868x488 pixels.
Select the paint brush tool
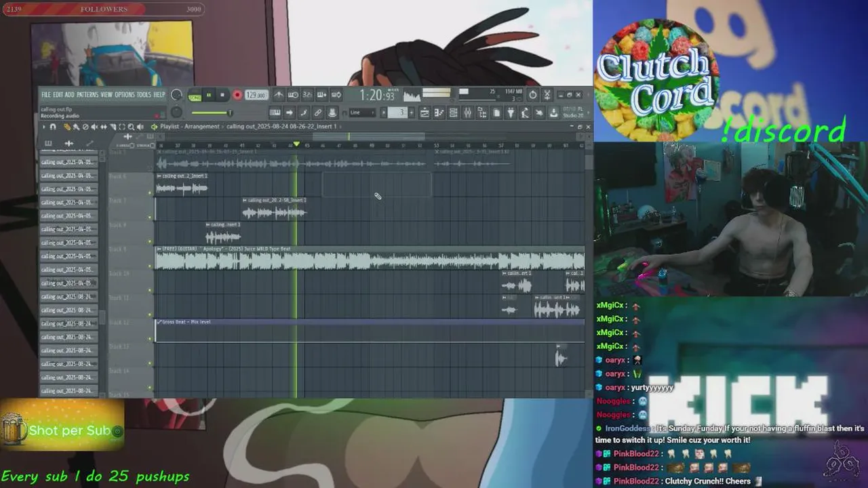76,127
